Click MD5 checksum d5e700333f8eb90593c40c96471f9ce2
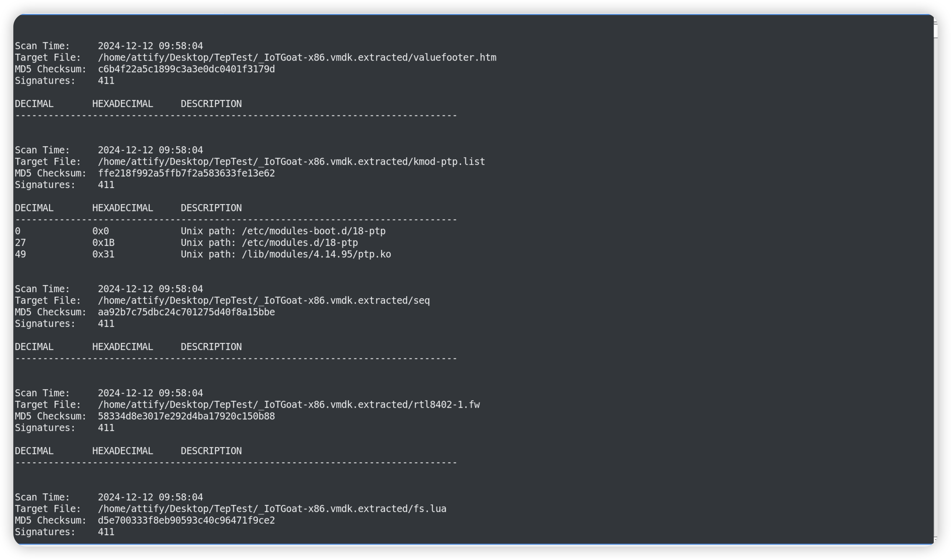951x560 pixels. coord(186,520)
